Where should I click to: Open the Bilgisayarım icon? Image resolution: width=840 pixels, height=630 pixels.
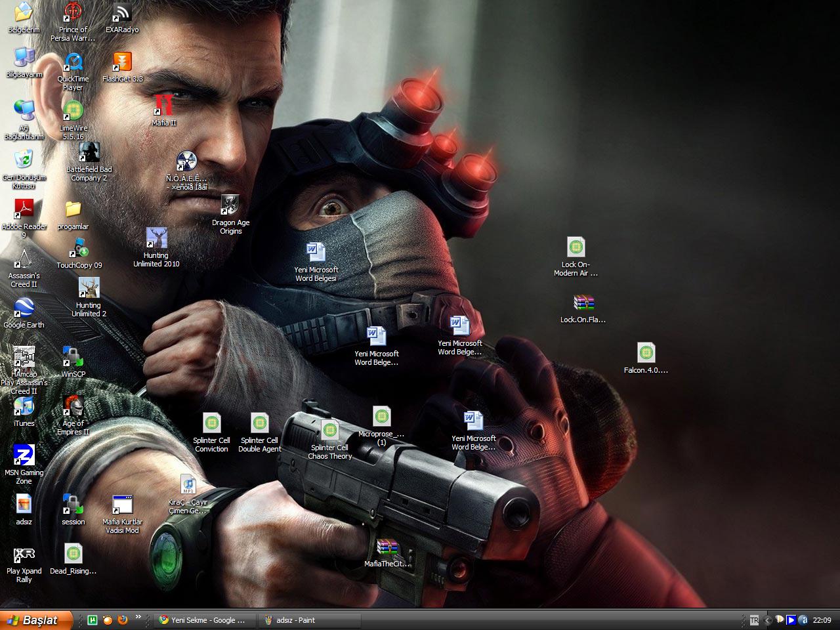click(x=24, y=58)
